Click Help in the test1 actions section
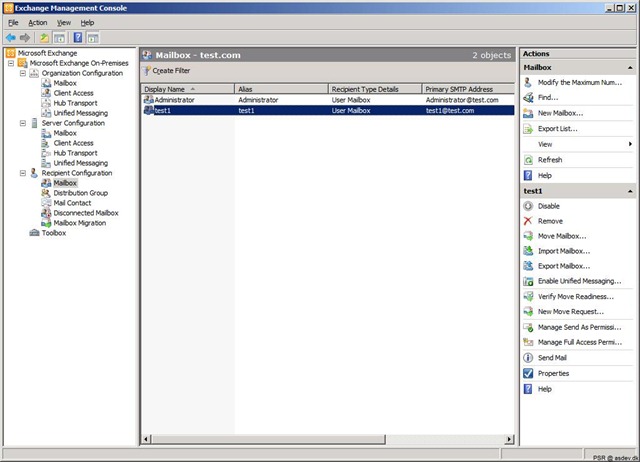This screenshot has width=640, height=462. click(x=544, y=389)
